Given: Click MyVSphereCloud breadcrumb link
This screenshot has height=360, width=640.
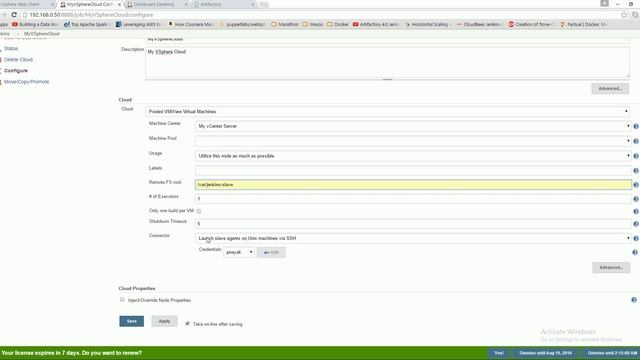Looking at the screenshot, I should [42, 34].
